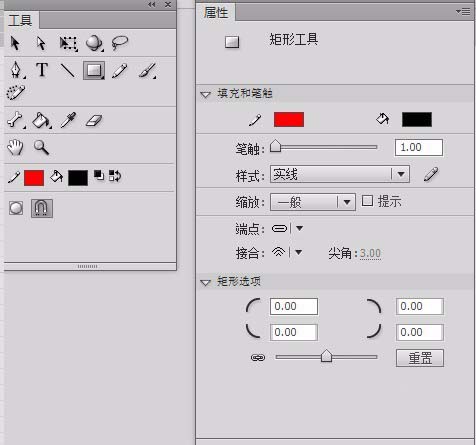Select the Eyedropper tool
This screenshot has width=476, height=445.
tap(68, 120)
